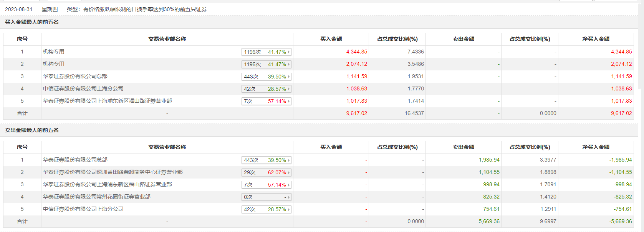Screen dimensions: 644x232
Task: Click the vertical scrollbar on right edge
Action: coord(639,46)
